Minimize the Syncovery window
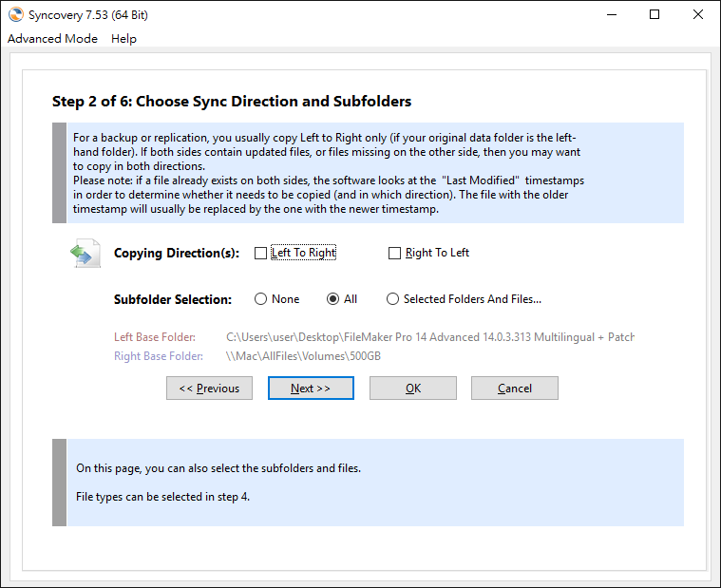Viewport: 721px width, 588px height. (x=612, y=14)
